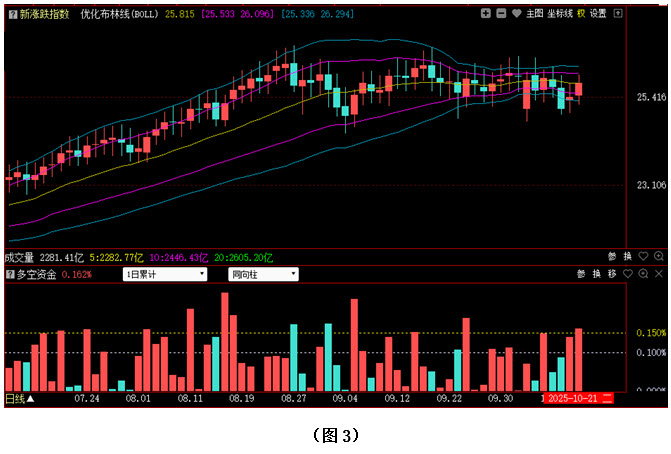
Task: Click the help icon beside 多空资金
Action: click(x=10, y=274)
